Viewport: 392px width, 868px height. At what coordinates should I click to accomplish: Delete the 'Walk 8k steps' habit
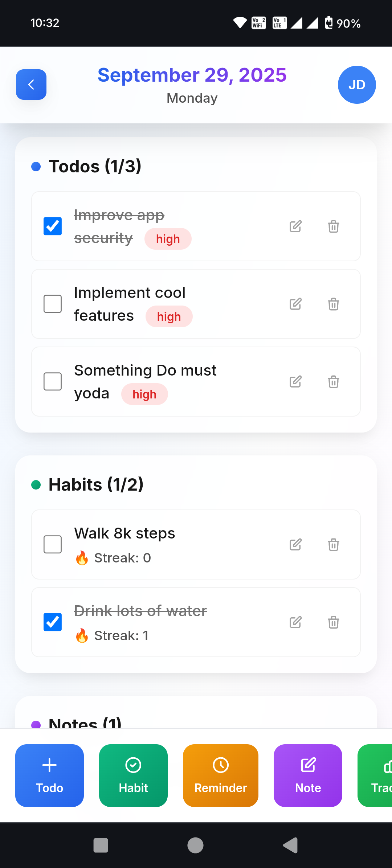(x=334, y=544)
